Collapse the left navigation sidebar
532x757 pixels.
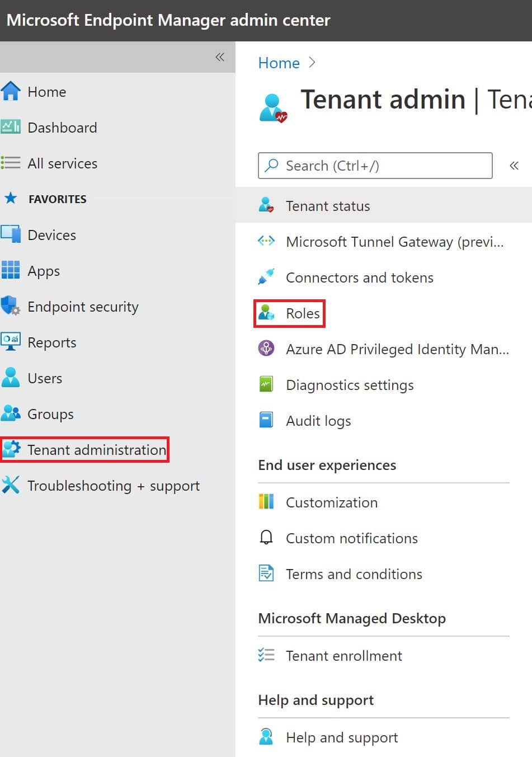coord(220,57)
